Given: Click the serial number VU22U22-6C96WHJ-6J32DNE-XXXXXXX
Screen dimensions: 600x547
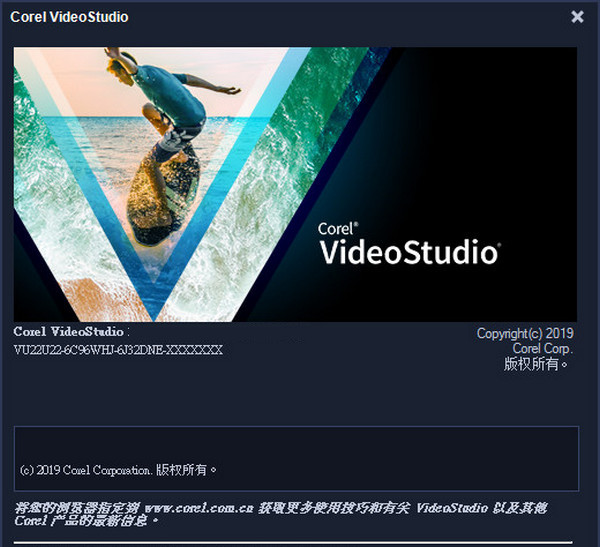Looking at the screenshot, I should (118, 350).
